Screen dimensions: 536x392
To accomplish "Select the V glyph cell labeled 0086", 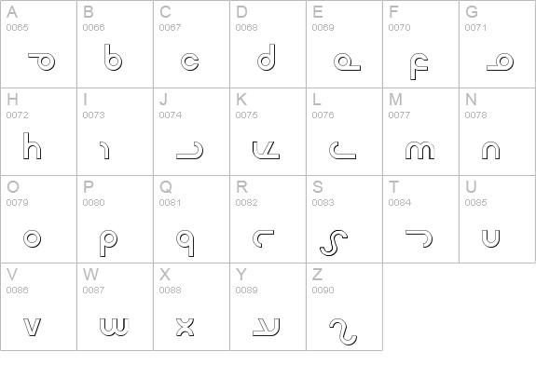I will [38, 306].
